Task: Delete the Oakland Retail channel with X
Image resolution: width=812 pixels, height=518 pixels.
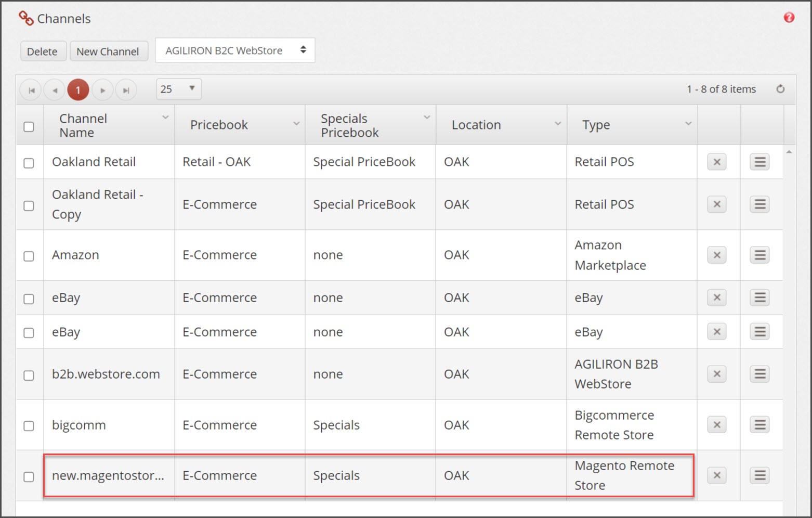Action: pyautogui.click(x=717, y=162)
